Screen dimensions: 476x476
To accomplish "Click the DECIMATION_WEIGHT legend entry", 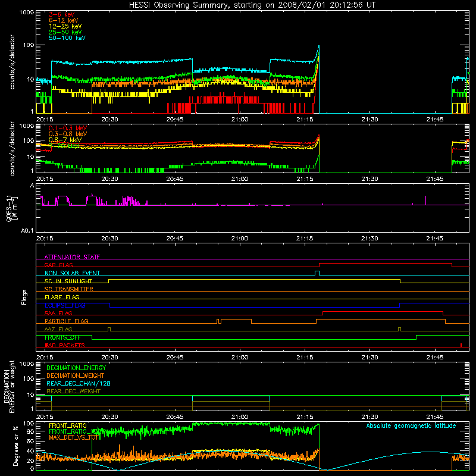I will coord(76,375).
